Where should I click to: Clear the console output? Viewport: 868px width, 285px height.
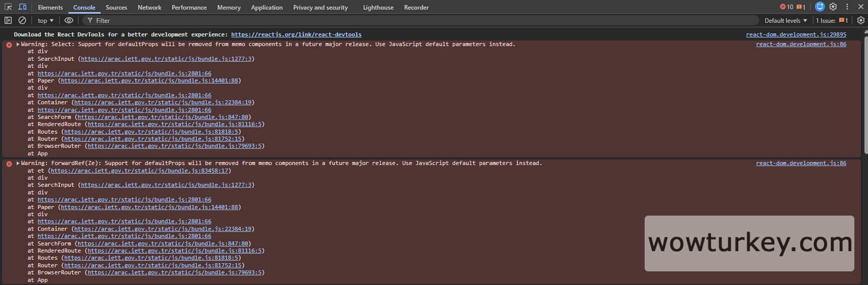(x=22, y=20)
